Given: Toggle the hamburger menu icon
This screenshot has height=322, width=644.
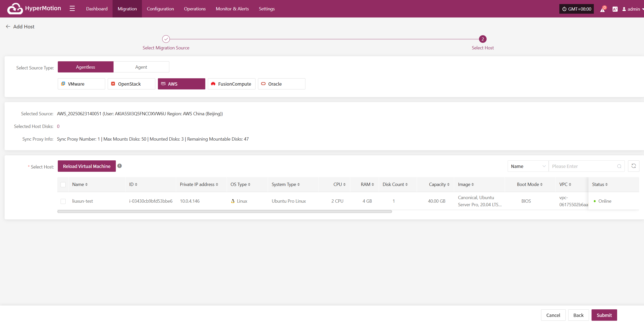Looking at the screenshot, I should pyautogui.click(x=72, y=9).
